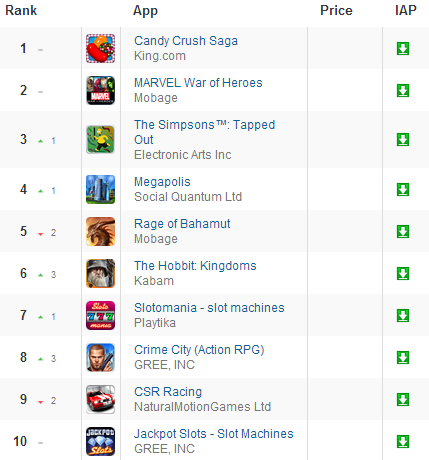Click the Jackpot Slots - Slot Machines link
429x460 pixels.
(214, 434)
